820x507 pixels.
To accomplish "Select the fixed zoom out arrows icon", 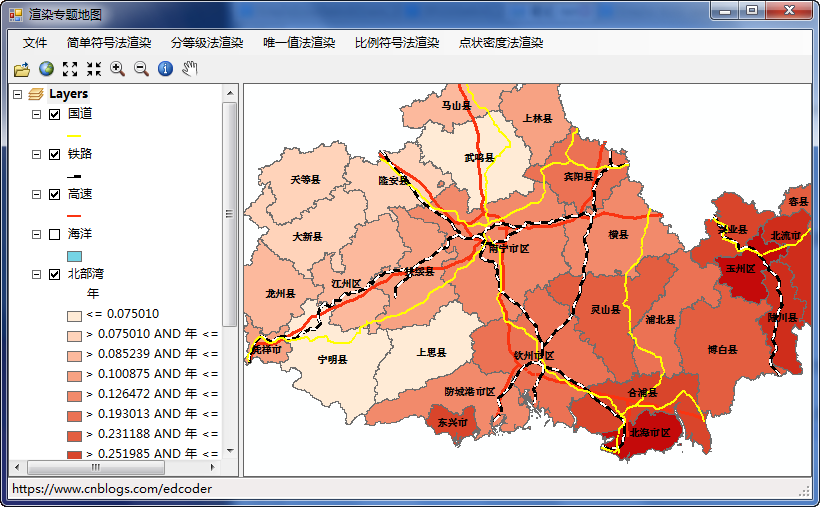I will (94, 69).
